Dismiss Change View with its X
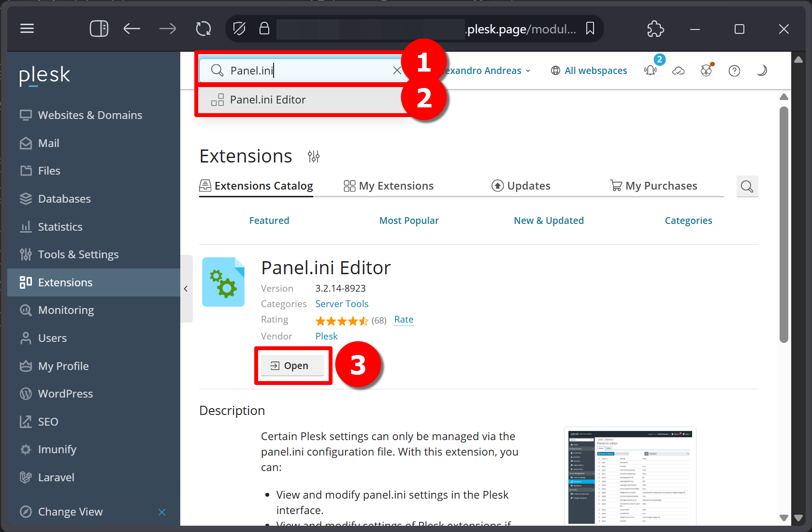 tap(162, 512)
